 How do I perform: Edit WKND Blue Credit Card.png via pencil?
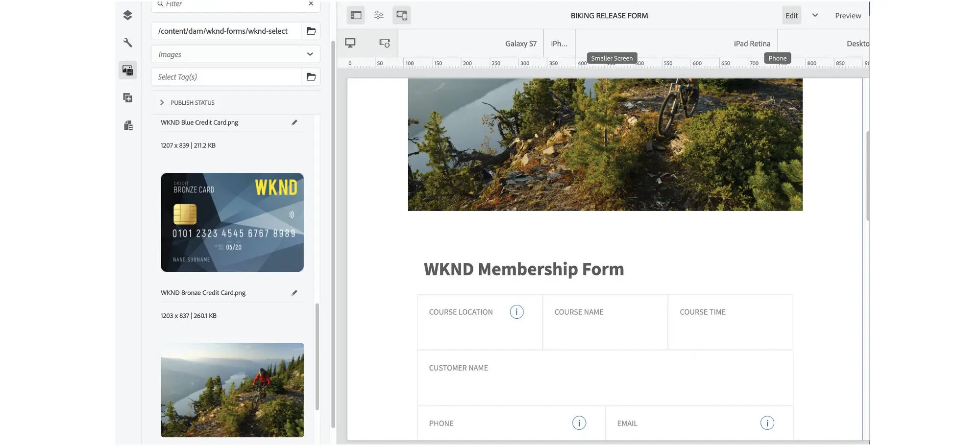294,122
